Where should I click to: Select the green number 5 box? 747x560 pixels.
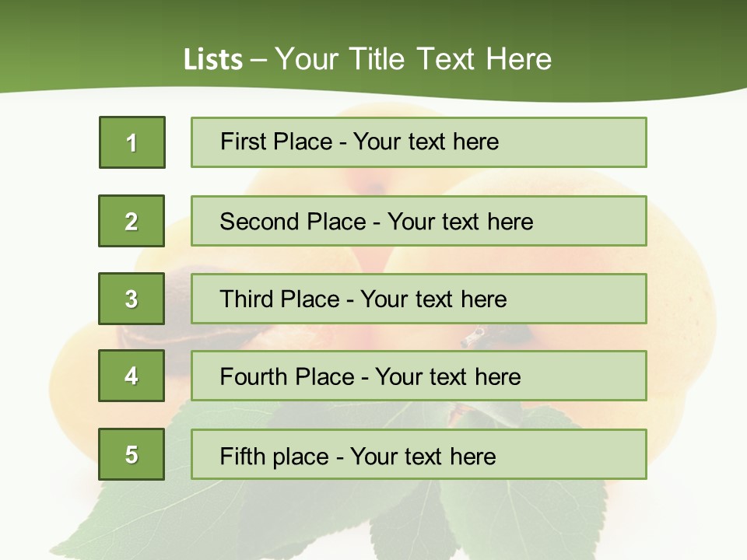132,453
